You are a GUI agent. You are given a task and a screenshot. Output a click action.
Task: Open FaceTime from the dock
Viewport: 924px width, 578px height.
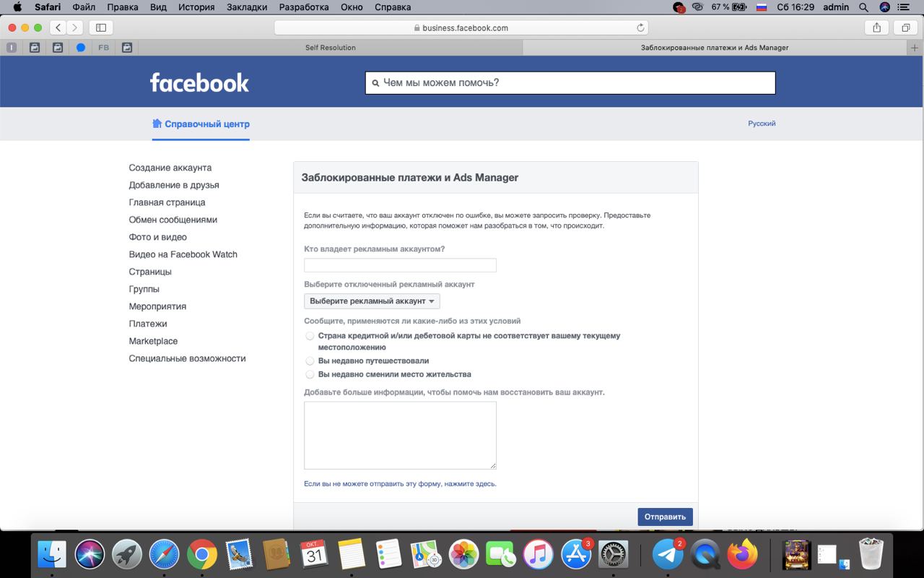pos(501,555)
